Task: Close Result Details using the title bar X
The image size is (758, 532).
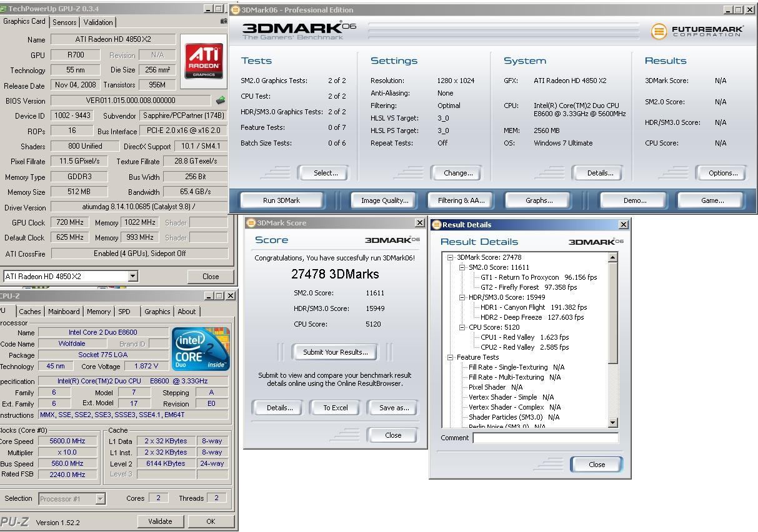Action: click(623, 225)
